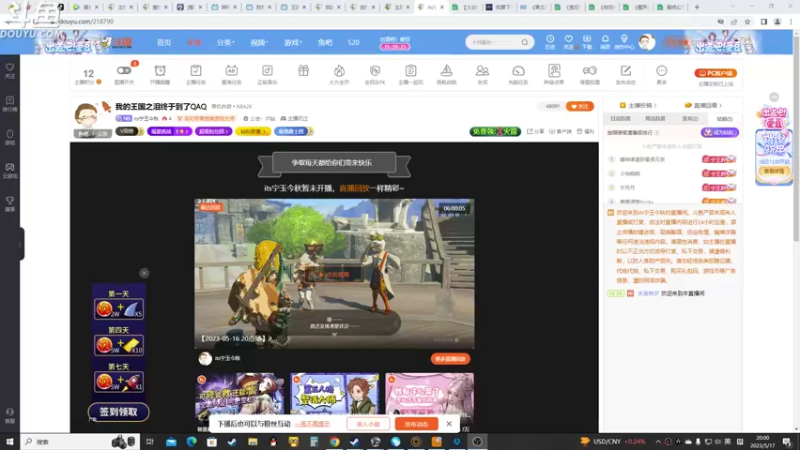
Task: Expand the 视频 dropdown in navigation
Action: click(259, 42)
